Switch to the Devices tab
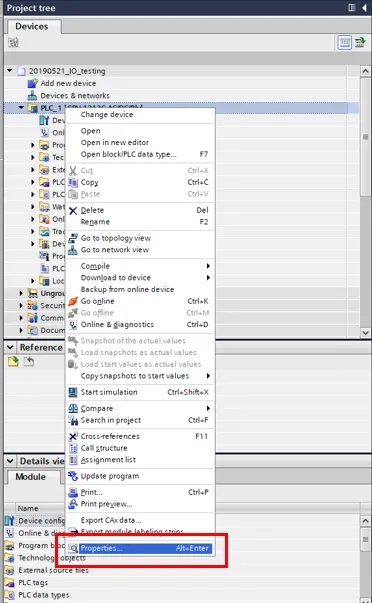 tap(32, 27)
